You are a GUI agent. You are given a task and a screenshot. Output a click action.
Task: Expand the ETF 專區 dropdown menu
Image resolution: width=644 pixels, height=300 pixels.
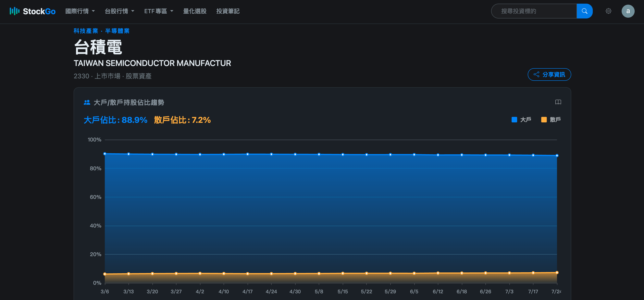tap(159, 11)
